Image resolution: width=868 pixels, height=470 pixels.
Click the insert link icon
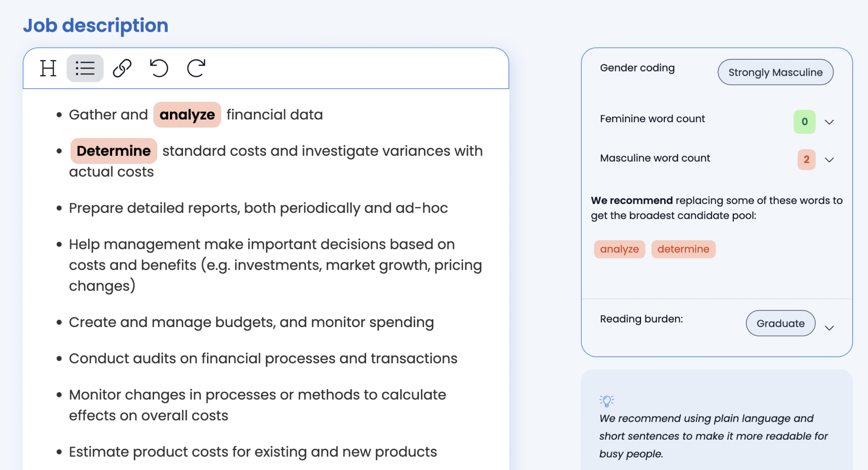coord(122,68)
